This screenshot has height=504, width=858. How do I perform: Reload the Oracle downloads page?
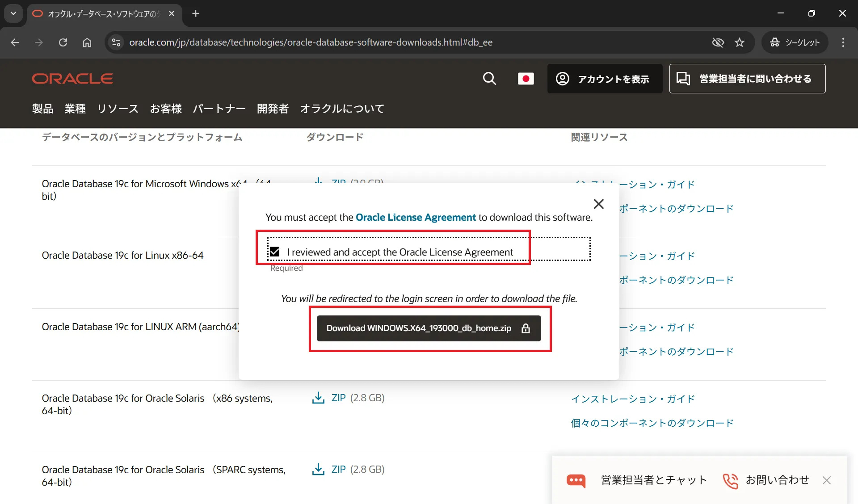[x=63, y=42]
